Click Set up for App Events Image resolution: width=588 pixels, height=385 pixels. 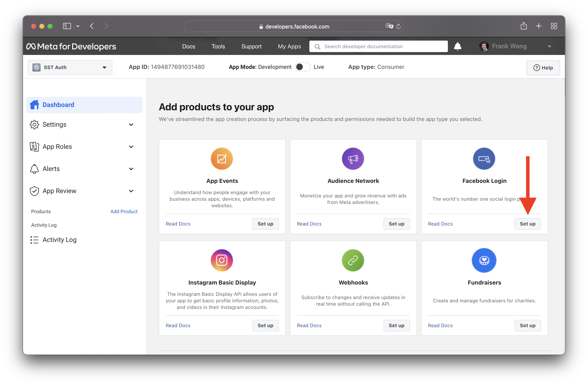tap(265, 223)
